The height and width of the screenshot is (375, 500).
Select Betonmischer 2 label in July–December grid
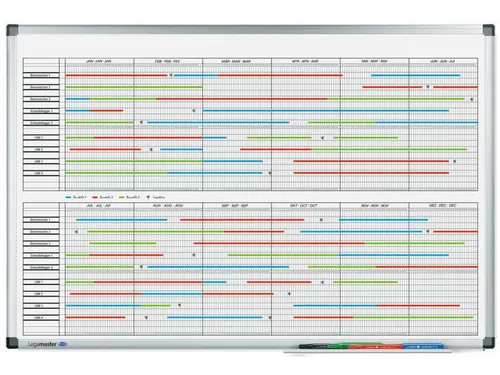click(41, 232)
